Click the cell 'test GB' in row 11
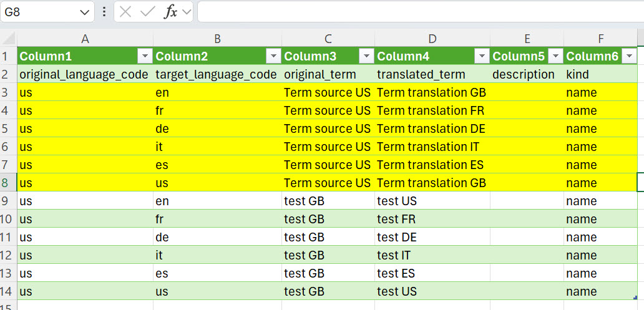Image resolution: width=644 pixels, height=310 pixels. pyautogui.click(x=328, y=237)
